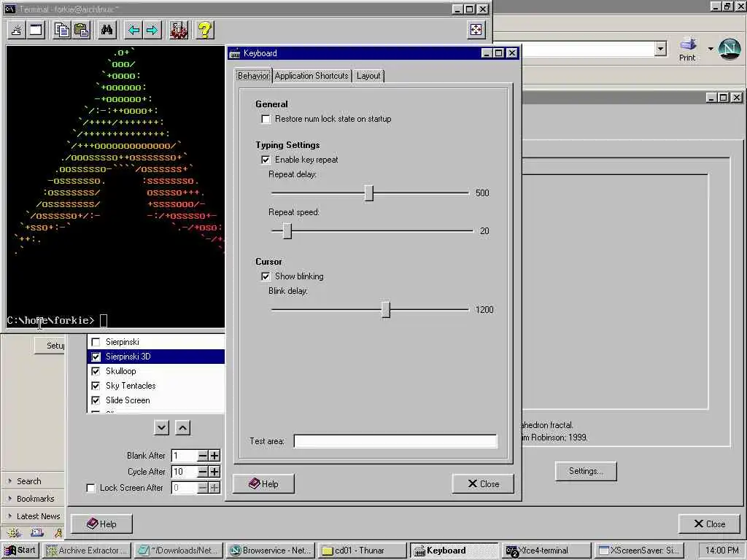
Task: Switch to Browservice - Net... taskbar entry
Action: point(271,551)
